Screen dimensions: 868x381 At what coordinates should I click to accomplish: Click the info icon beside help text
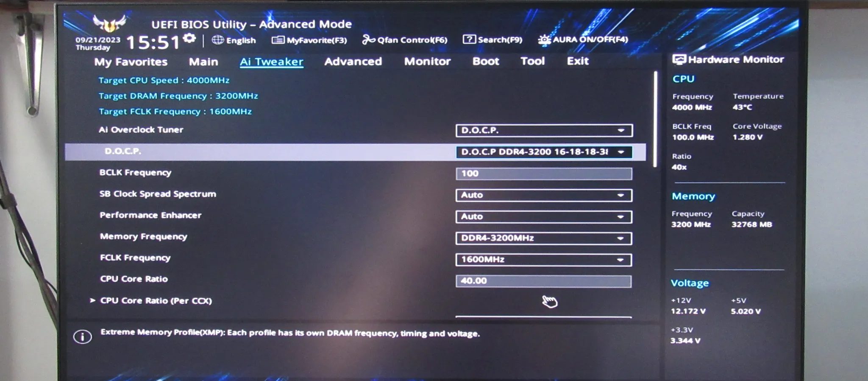(83, 337)
